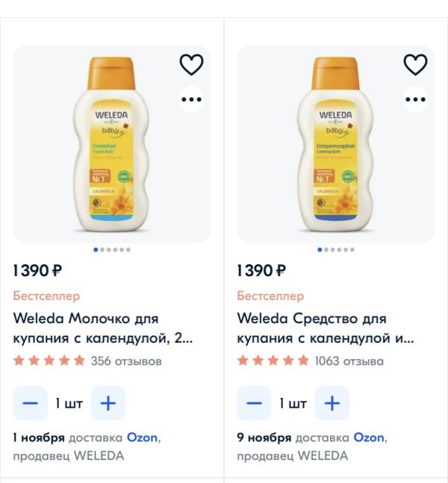Image resolution: width=448 pixels, height=483 pixels.
Task: Open Weleda Молочко для купания title link
Action: click(x=103, y=328)
